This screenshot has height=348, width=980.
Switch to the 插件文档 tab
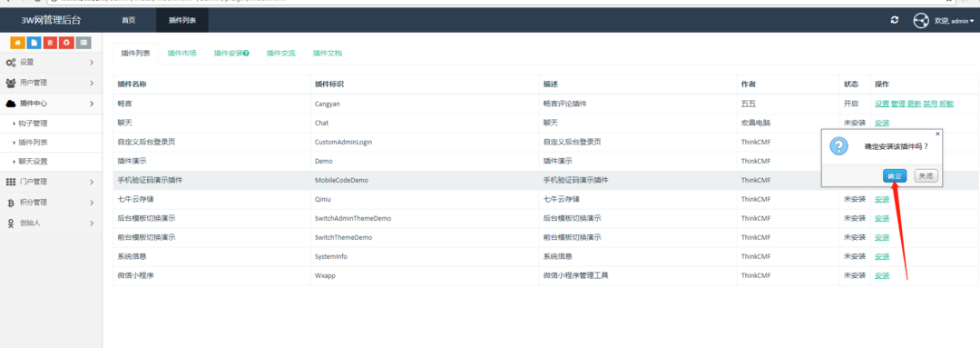pos(328,54)
